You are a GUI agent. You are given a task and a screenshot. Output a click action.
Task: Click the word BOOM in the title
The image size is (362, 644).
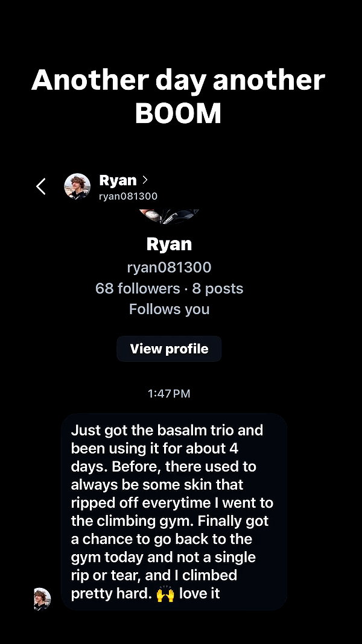(x=179, y=113)
